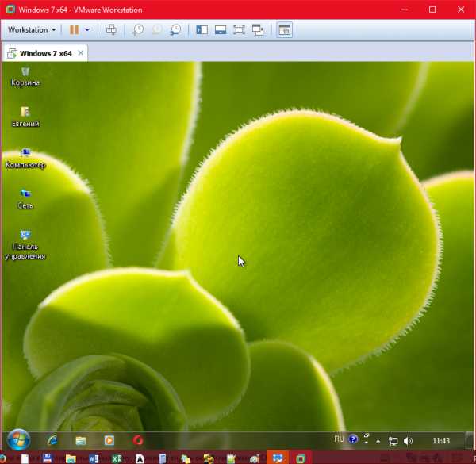Select the Панель управления icon
This screenshot has width=476, height=464.
pos(25,245)
